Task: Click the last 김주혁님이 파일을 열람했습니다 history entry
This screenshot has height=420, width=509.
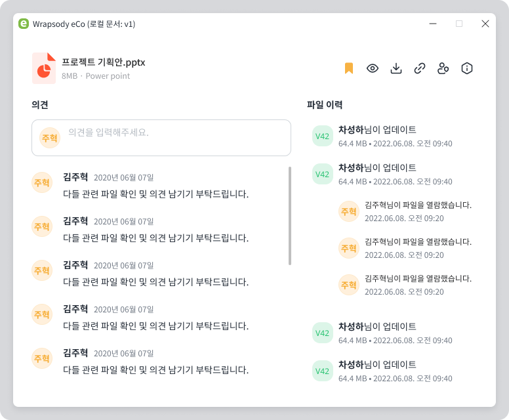Action: [405, 285]
